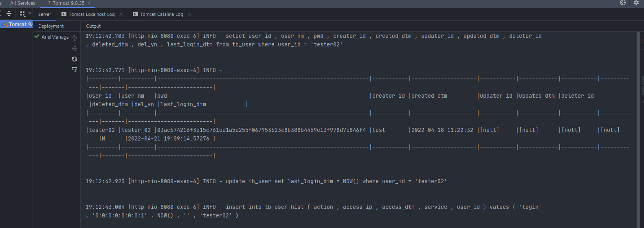Screen dimensions: 644x228
Task: Click the updater_id column header
Action: click(x=496, y=96)
